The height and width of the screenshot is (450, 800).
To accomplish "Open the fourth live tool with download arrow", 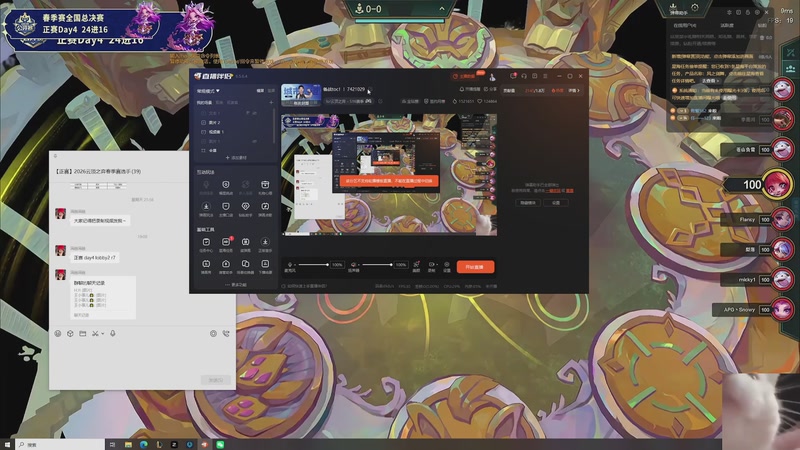I will coord(265,244).
